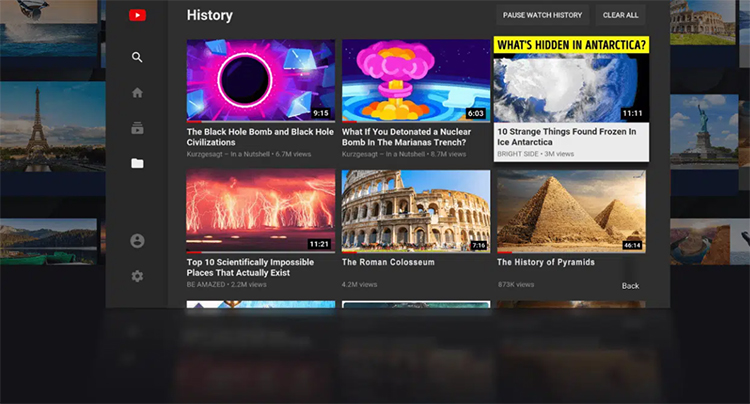Open the Subscriptions icon in sidebar

137,128
